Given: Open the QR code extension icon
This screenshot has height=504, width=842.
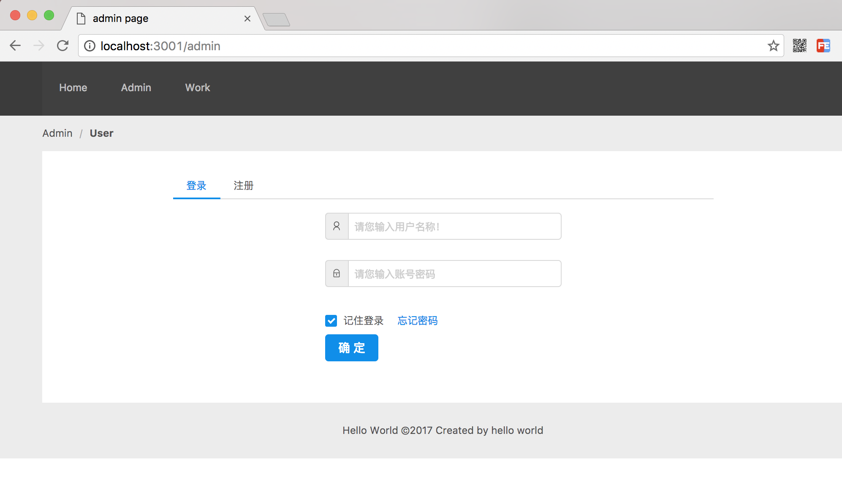Looking at the screenshot, I should coord(799,46).
